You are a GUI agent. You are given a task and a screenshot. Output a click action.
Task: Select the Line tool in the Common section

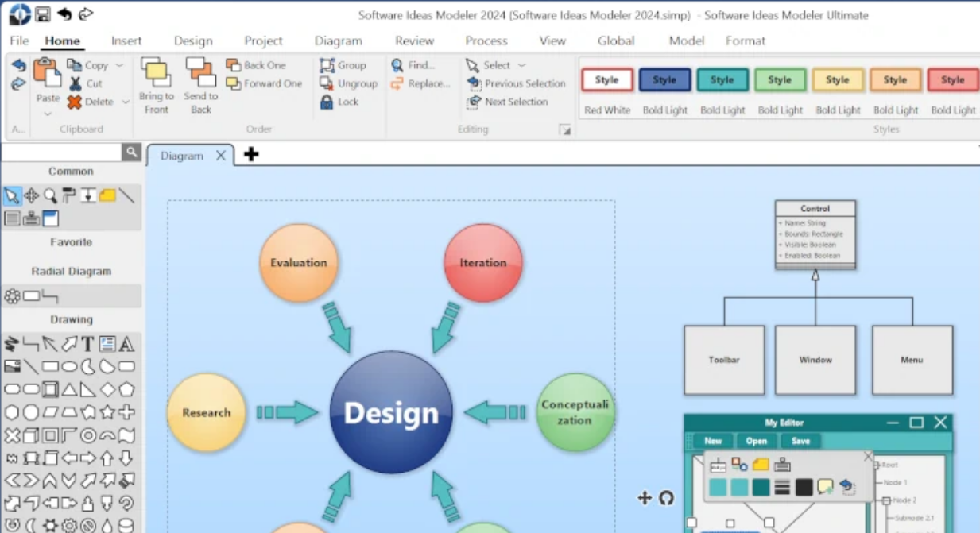[127, 195]
